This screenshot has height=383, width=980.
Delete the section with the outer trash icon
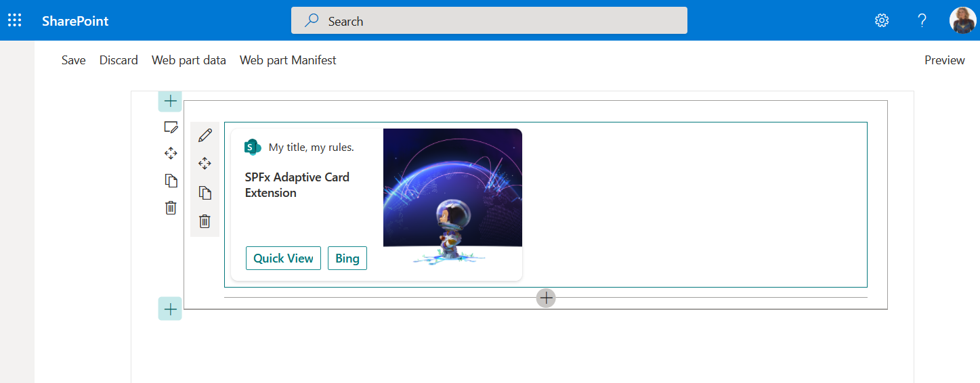171,208
